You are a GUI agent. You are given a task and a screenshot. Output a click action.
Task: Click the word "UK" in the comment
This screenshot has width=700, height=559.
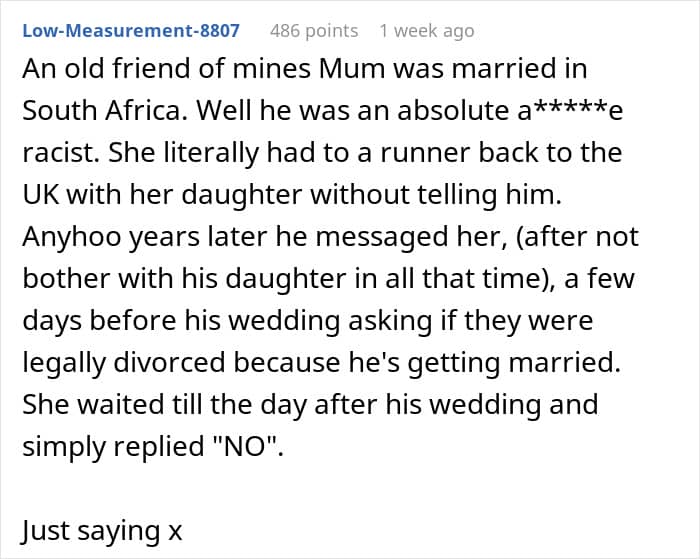(41, 195)
